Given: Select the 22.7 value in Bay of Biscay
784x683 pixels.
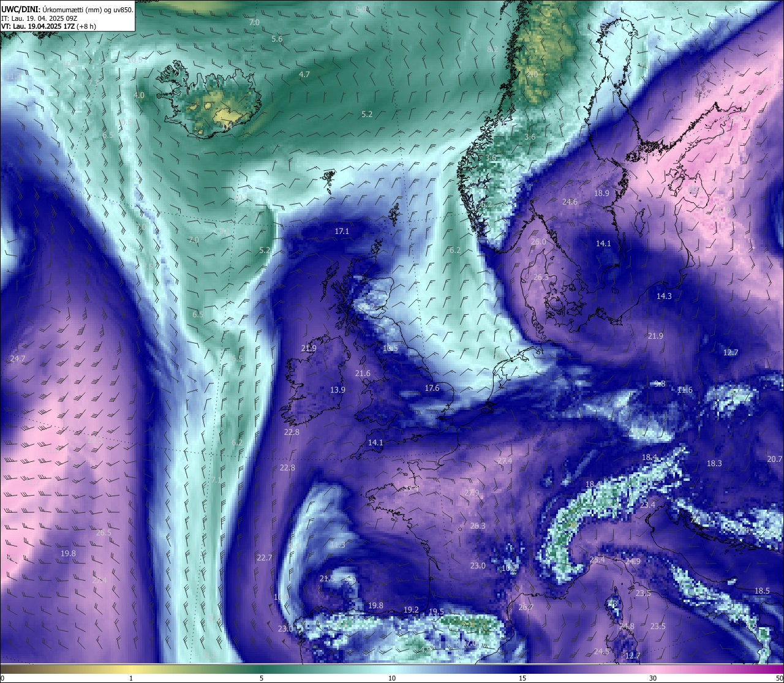Looking at the screenshot, I should pos(264,557).
